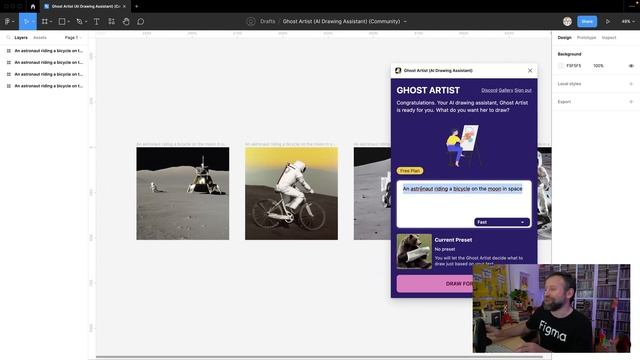The width and height of the screenshot is (640, 360).
Task: Switch to the Assets tab
Action: pos(40,38)
